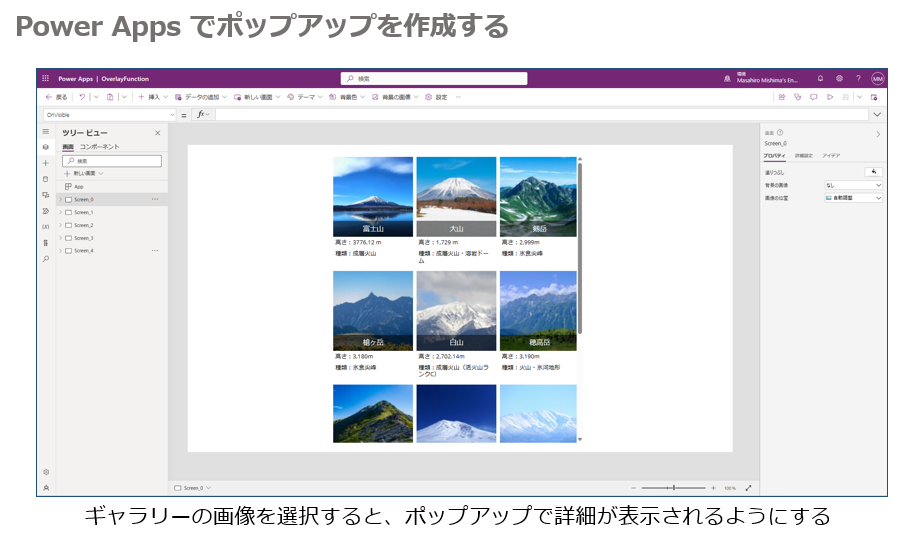Click the formula bar input
The width and height of the screenshot is (921, 544).
[x=542, y=115]
